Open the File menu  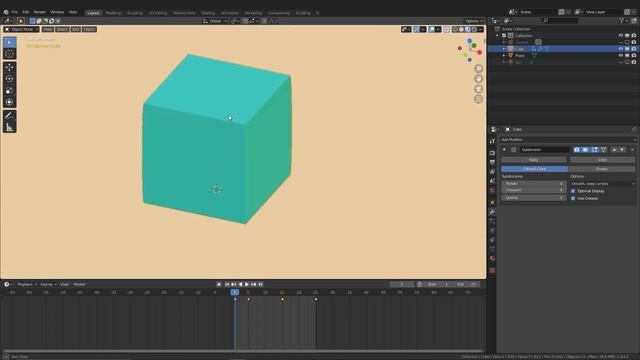click(15, 12)
